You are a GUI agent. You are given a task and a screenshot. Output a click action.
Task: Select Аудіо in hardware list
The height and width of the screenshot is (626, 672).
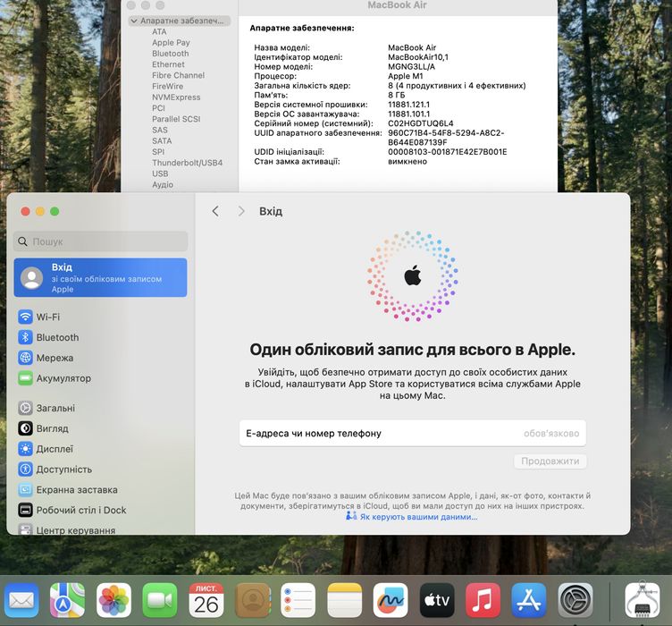163,184
